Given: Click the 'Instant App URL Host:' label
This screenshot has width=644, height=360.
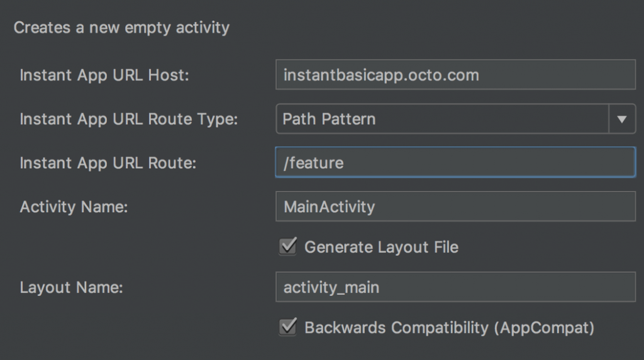Looking at the screenshot, I should 104,75.
